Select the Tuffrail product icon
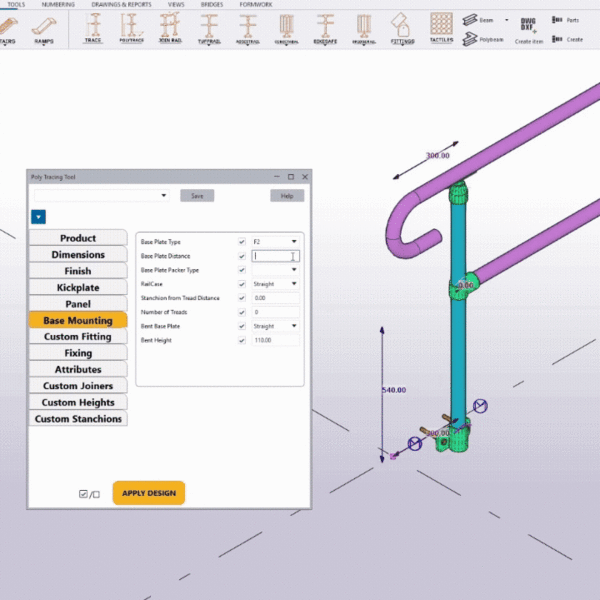Viewport: 600px width, 600px height. click(x=209, y=28)
